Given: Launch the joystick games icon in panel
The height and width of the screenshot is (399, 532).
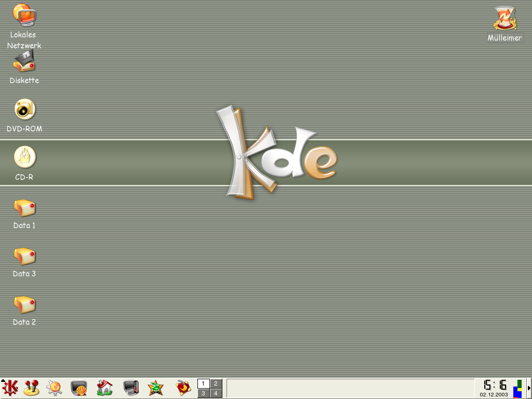Looking at the screenshot, I should coord(32,388).
